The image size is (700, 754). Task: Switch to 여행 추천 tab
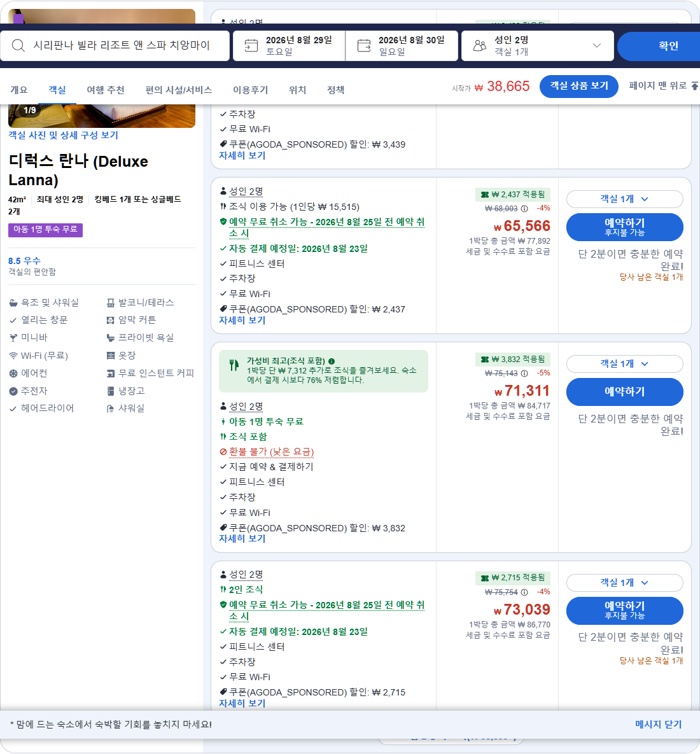(106, 90)
